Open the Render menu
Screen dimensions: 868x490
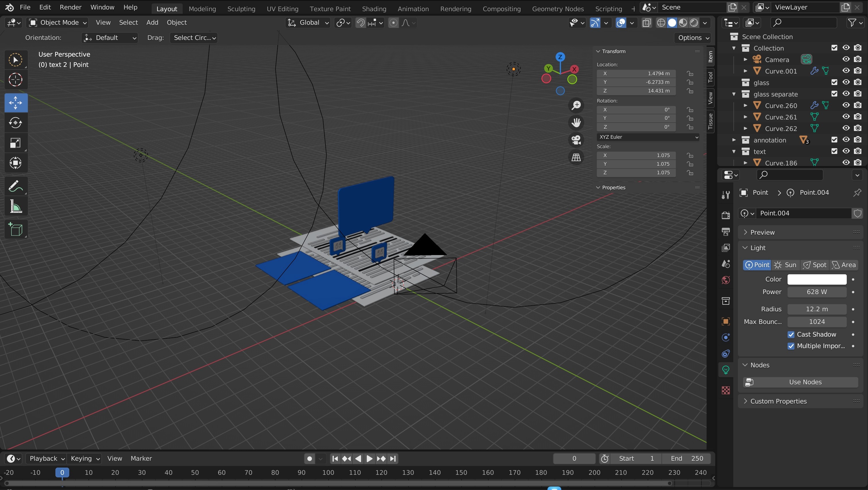click(70, 7)
